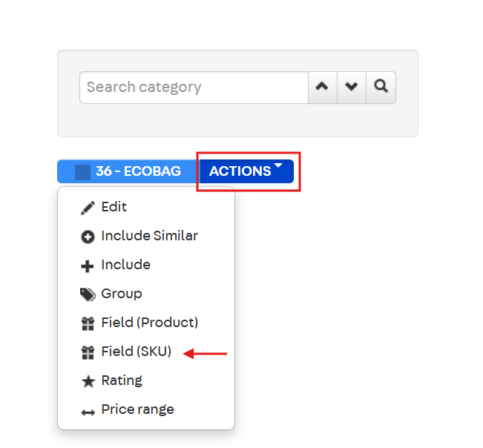Image resolution: width=483 pixels, height=448 pixels.
Task: Click the arrows icon beside Price range
Action: (88, 411)
